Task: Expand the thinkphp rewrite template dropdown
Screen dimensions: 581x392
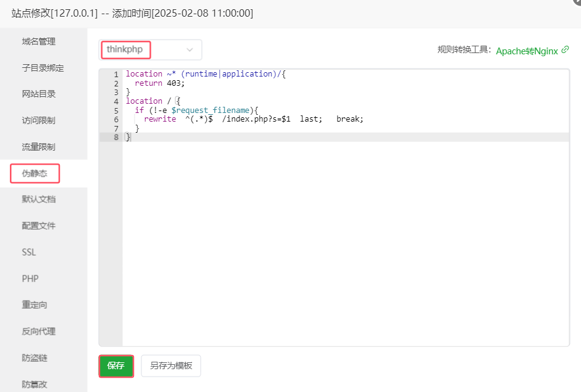Action: pos(151,50)
